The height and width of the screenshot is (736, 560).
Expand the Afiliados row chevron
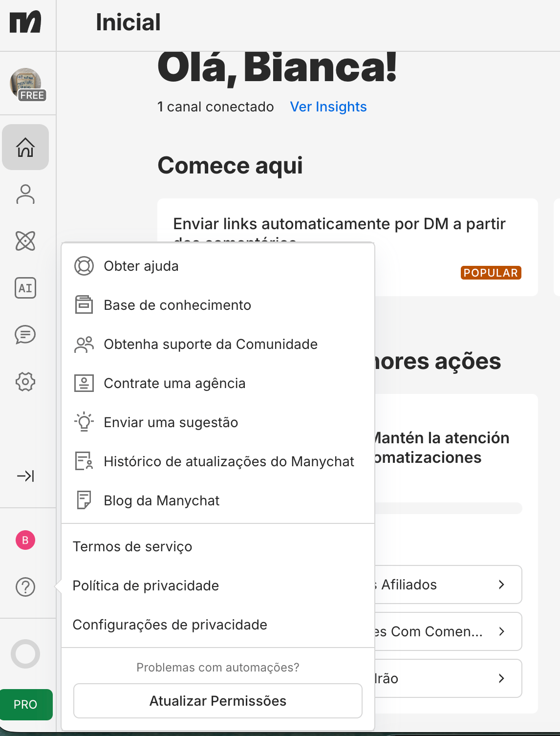coord(501,584)
